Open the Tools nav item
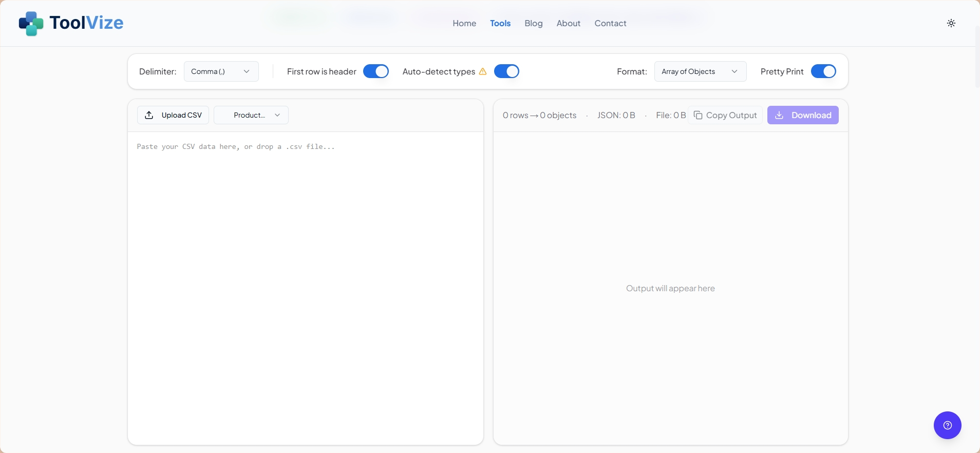Image resolution: width=980 pixels, height=453 pixels. pyautogui.click(x=500, y=23)
